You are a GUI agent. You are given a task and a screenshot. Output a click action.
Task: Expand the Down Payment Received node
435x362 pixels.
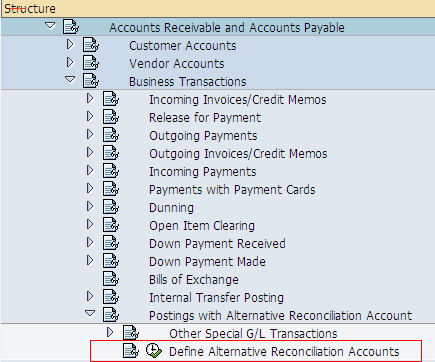(90, 242)
